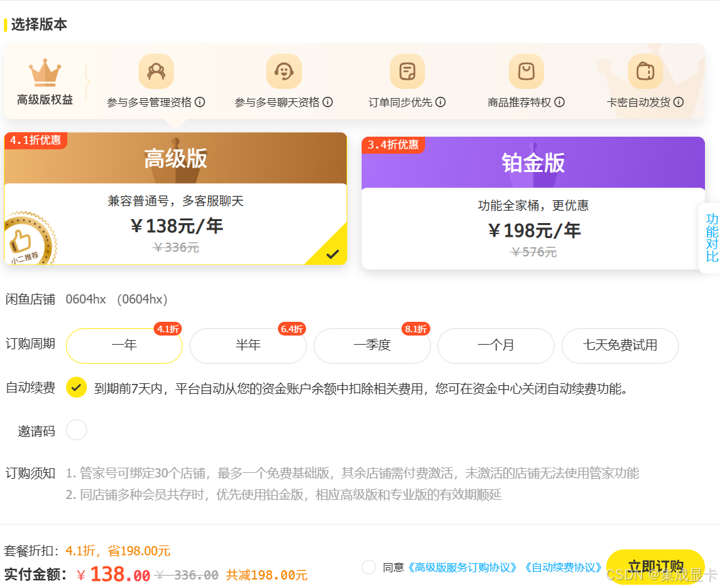Click the 8.1折 badge on 一季度

point(416,329)
